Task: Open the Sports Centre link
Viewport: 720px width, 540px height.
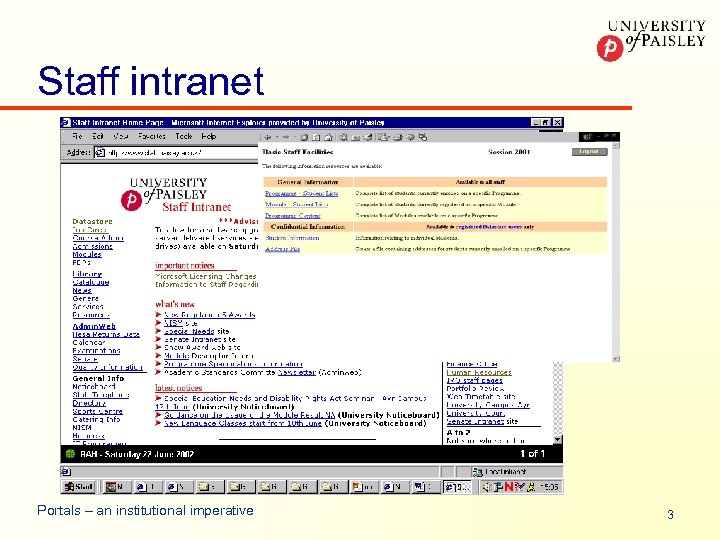Action: (x=97, y=411)
